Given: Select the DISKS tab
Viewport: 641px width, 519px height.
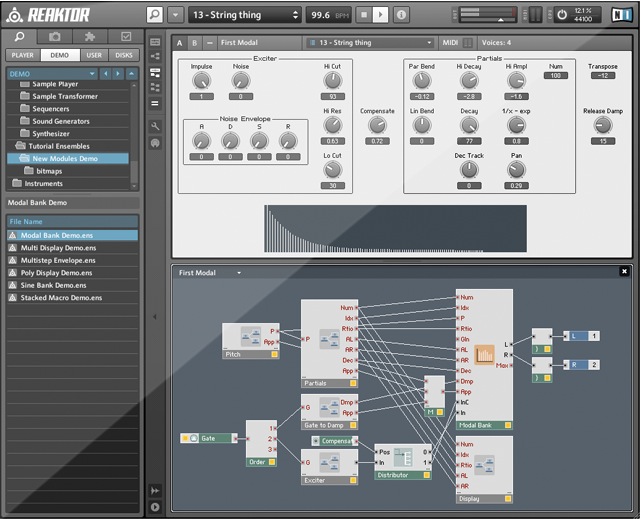Looking at the screenshot, I should point(124,55).
